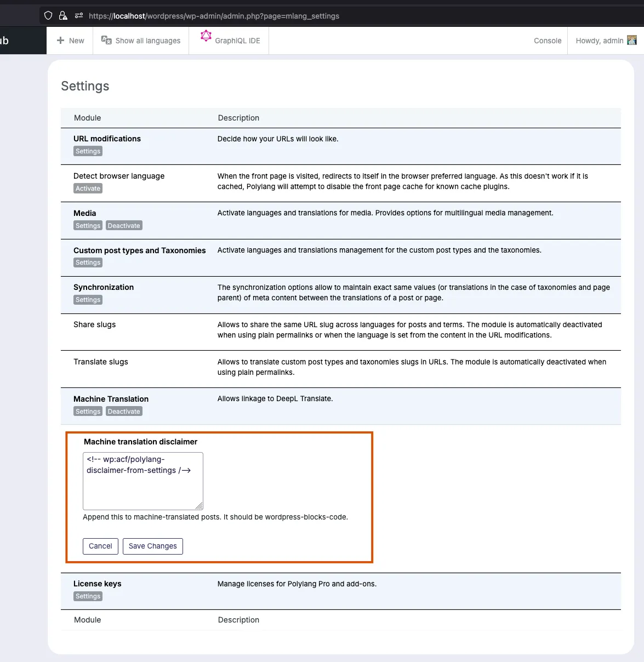Screen dimensions: 644x662
Task: Open Settings for URL modifications
Action: [88, 151]
